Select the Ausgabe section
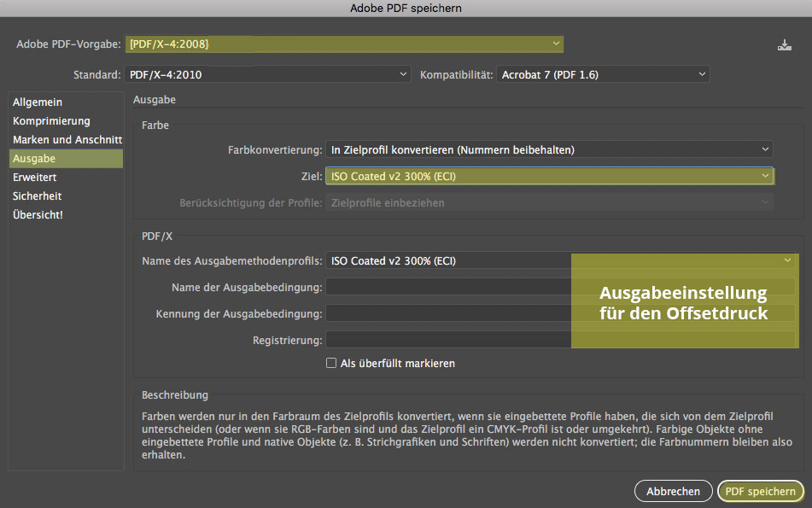Screen dimensions: 812x508 (x=66, y=159)
